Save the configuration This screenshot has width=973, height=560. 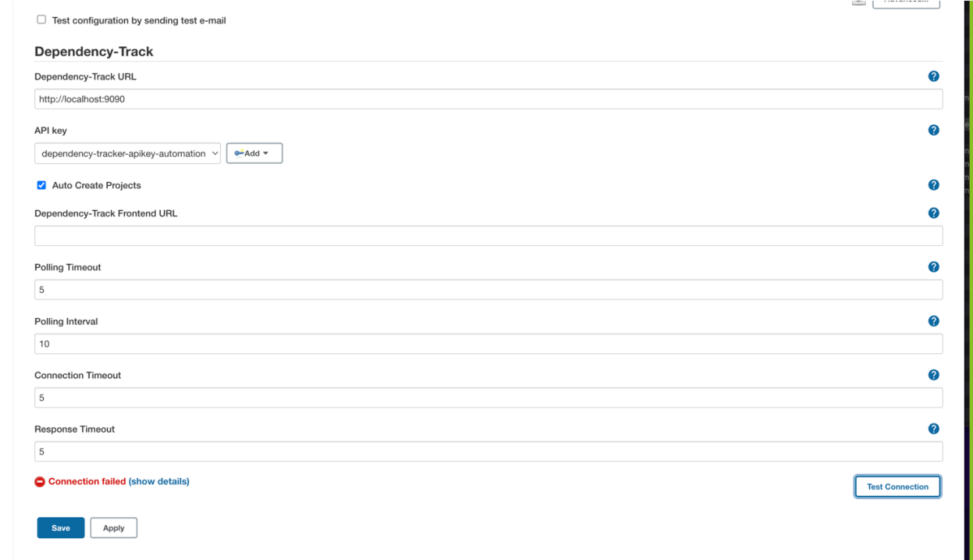point(61,528)
